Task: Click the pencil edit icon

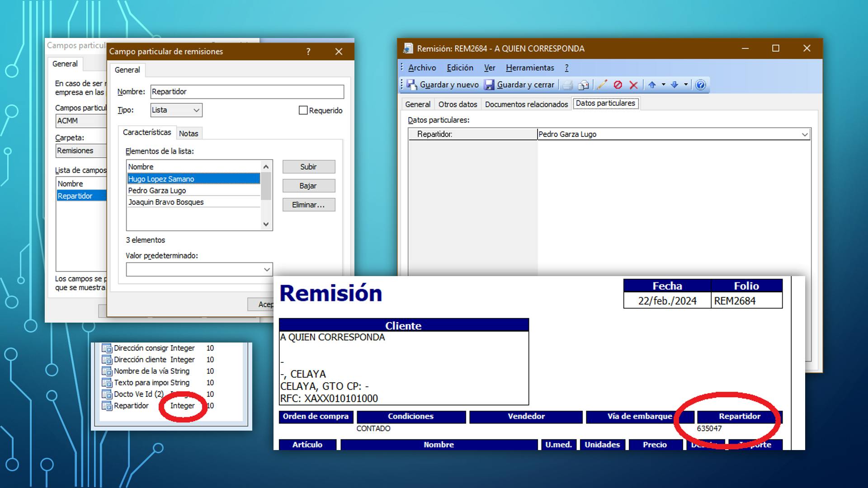Action: [x=602, y=84]
